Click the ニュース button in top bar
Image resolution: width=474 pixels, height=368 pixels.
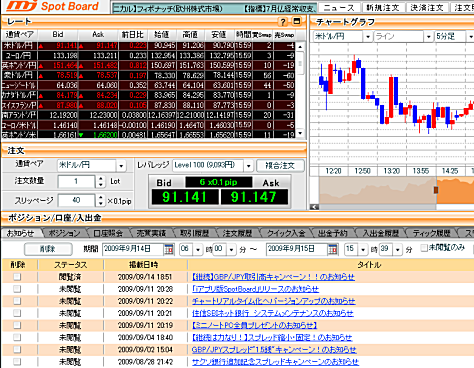(339, 7)
